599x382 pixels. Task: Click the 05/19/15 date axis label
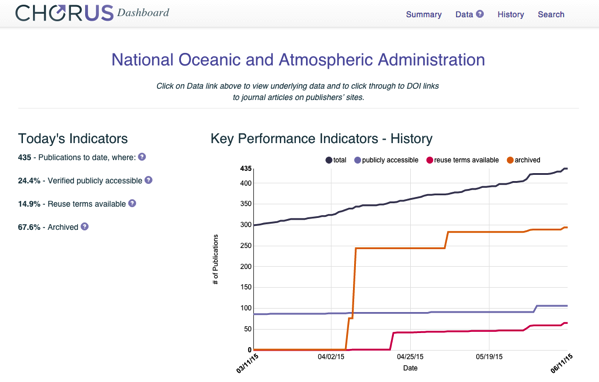[x=489, y=357]
